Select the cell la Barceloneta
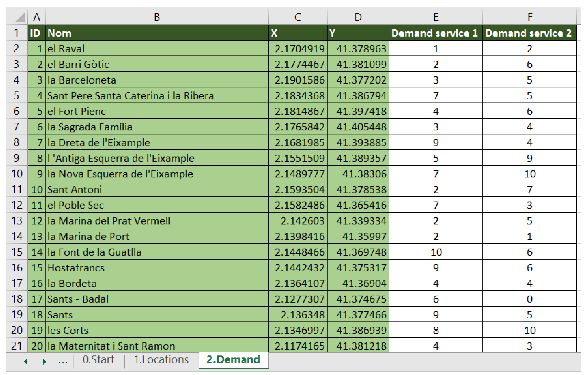 [x=157, y=80]
